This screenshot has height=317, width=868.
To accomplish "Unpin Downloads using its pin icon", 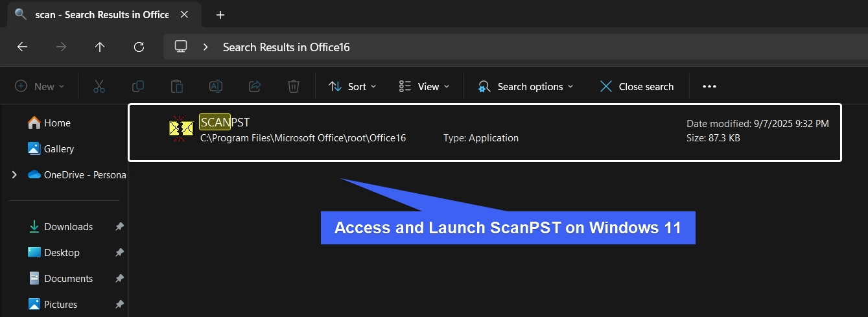I will (119, 226).
